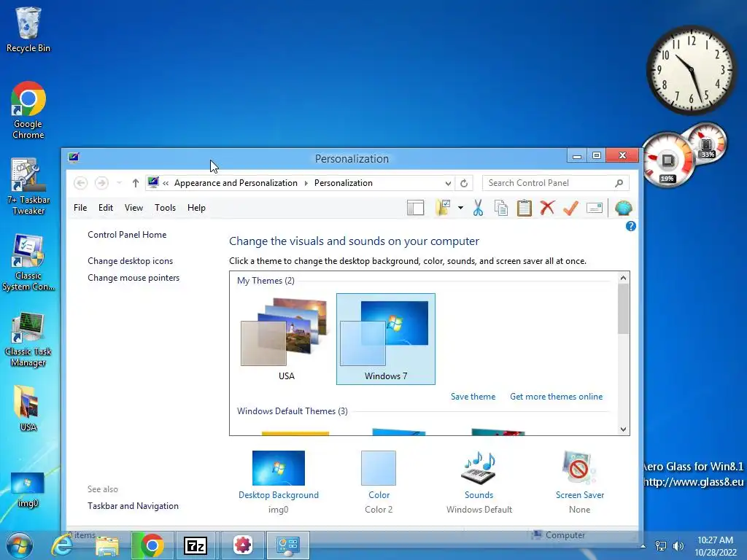This screenshot has width=747, height=560.
Task: Select the img0 desktop file
Action: pyautogui.click(x=28, y=491)
